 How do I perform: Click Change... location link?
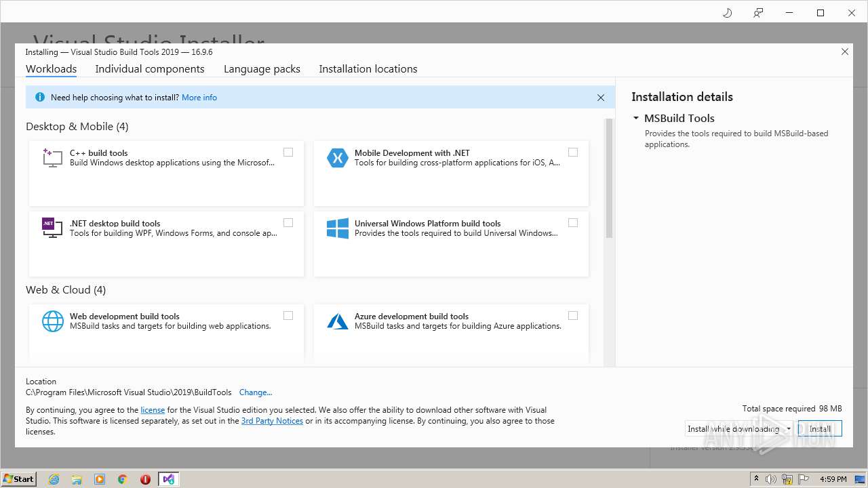tap(256, 392)
